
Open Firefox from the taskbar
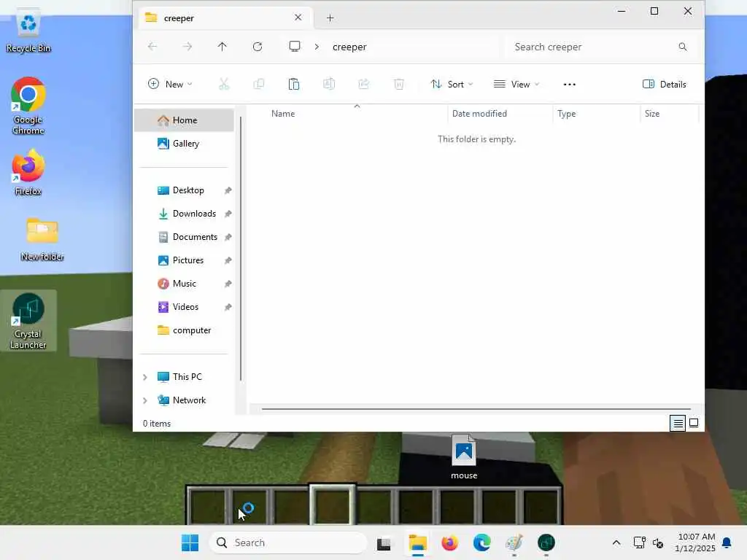pyautogui.click(x=449, y=542)
